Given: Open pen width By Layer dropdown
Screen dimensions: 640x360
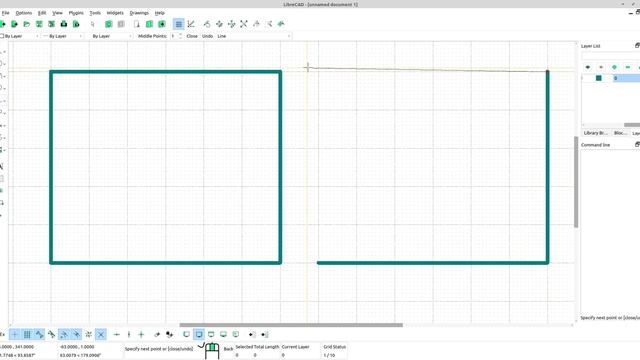Looking at the screenshot, I should (63, 36).
